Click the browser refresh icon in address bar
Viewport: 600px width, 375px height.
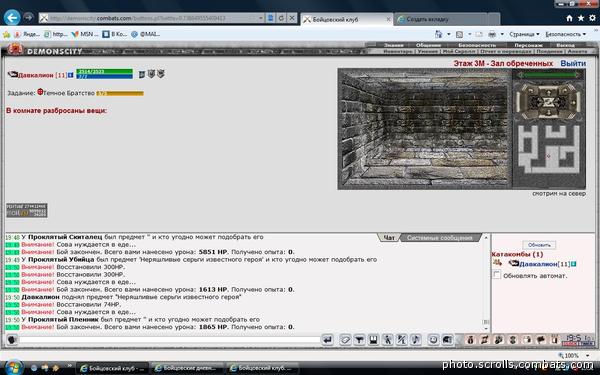281,18
